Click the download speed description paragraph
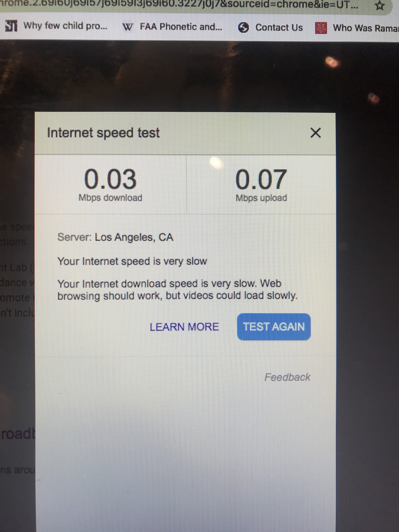 pyautogui.click(x=177, y=290)
